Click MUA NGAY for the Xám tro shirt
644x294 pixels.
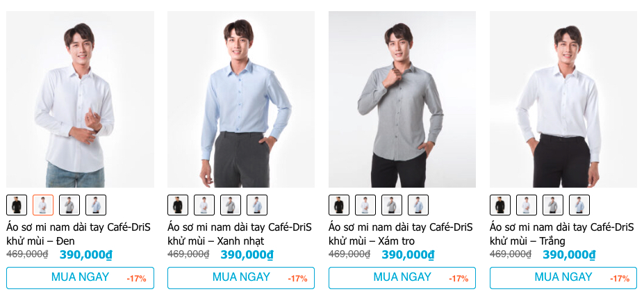point(402,278)
